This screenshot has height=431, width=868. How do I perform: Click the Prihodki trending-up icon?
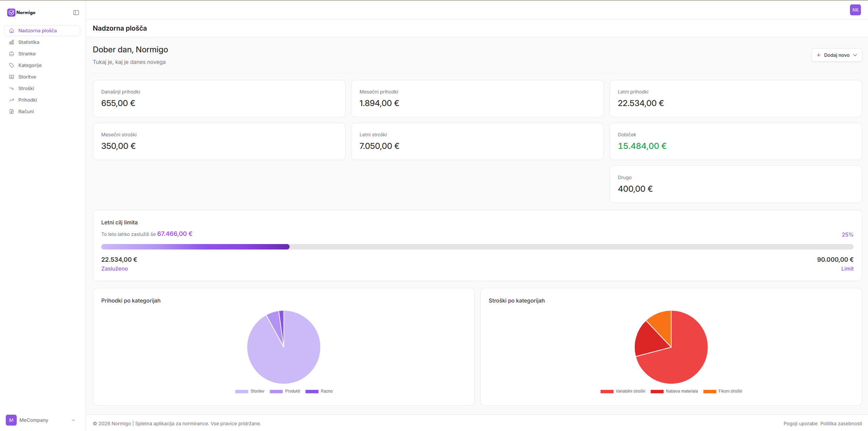click(12, 100)
